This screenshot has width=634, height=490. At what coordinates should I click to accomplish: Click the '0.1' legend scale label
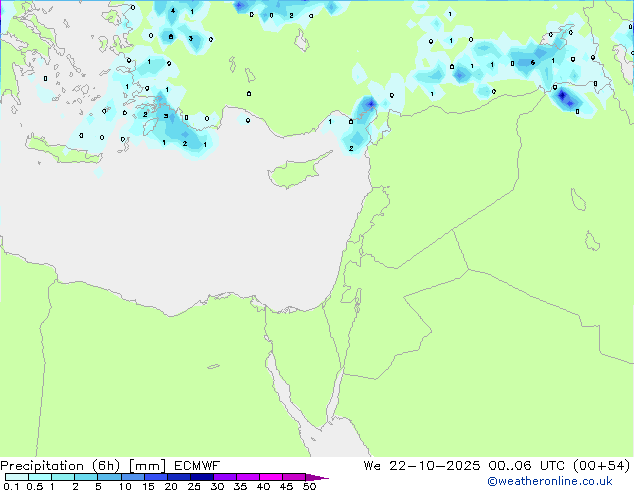pos(11,486)
